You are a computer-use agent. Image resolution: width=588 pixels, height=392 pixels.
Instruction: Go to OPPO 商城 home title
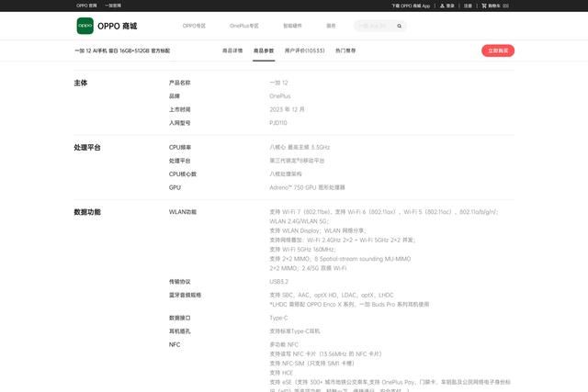118,26
